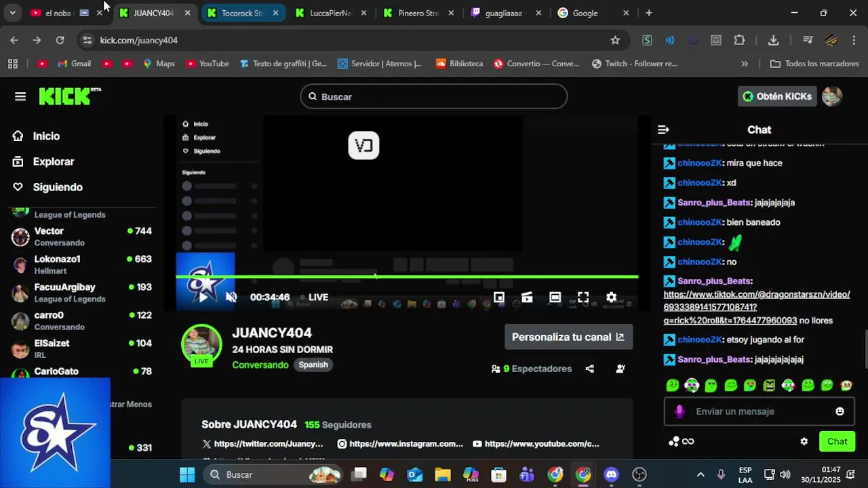Click the cast/clip icon in player

coord(527,297)
